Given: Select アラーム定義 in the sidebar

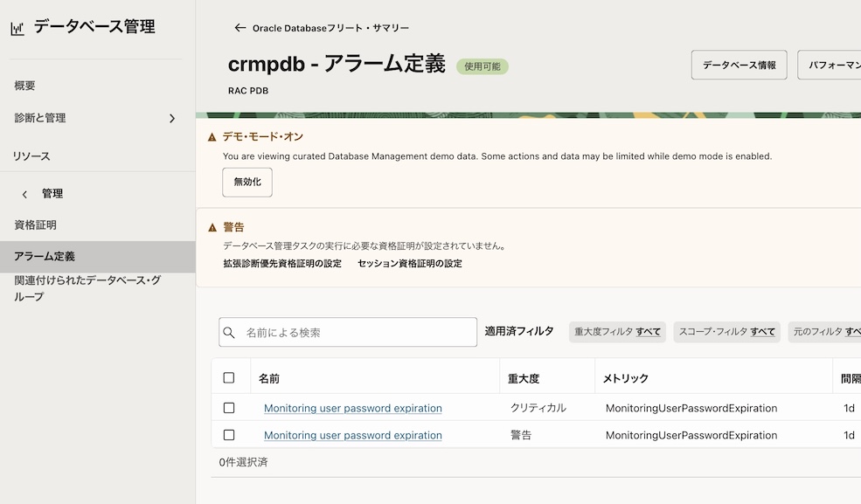Looking at the screenshot, I should pos(98,257).
